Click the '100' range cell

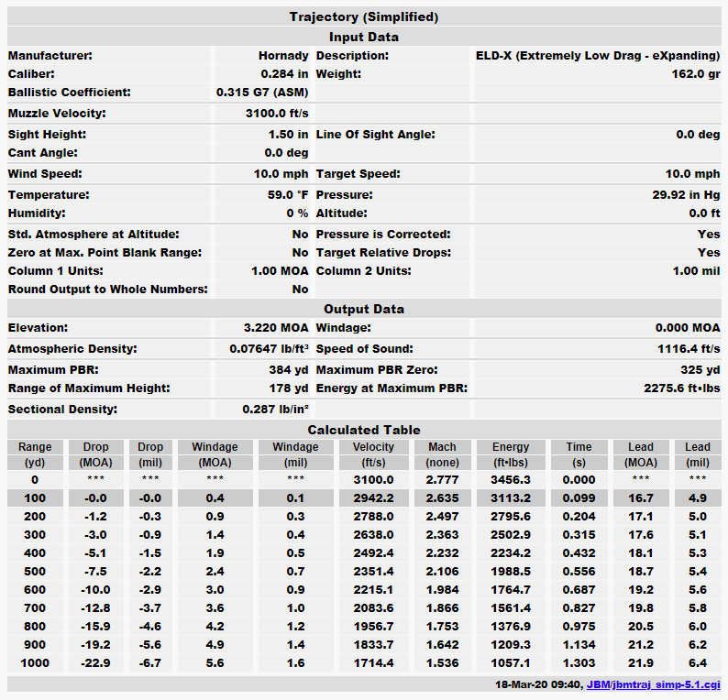pyautogui.click(x=35, y=498)
